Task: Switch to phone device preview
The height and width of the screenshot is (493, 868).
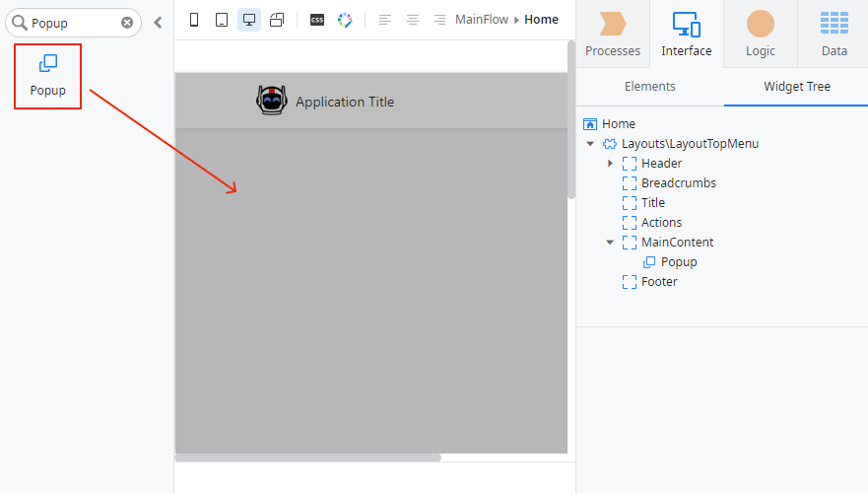Action: (194, 20)
